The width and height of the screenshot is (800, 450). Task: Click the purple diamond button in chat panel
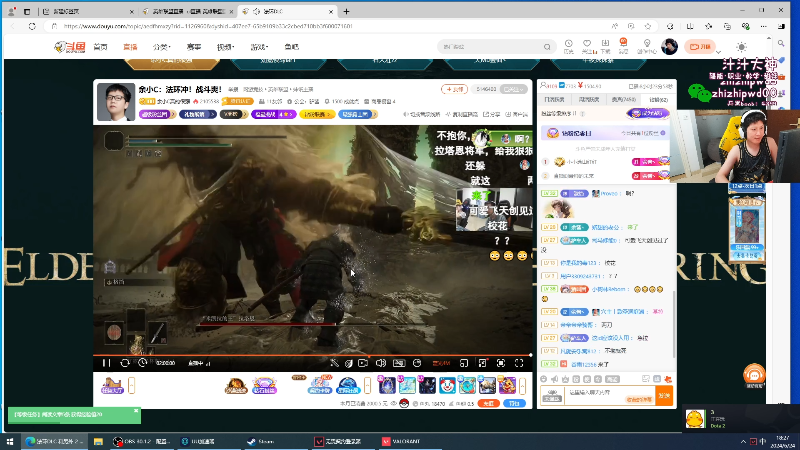pyautogui.click(x=647, y=113)
